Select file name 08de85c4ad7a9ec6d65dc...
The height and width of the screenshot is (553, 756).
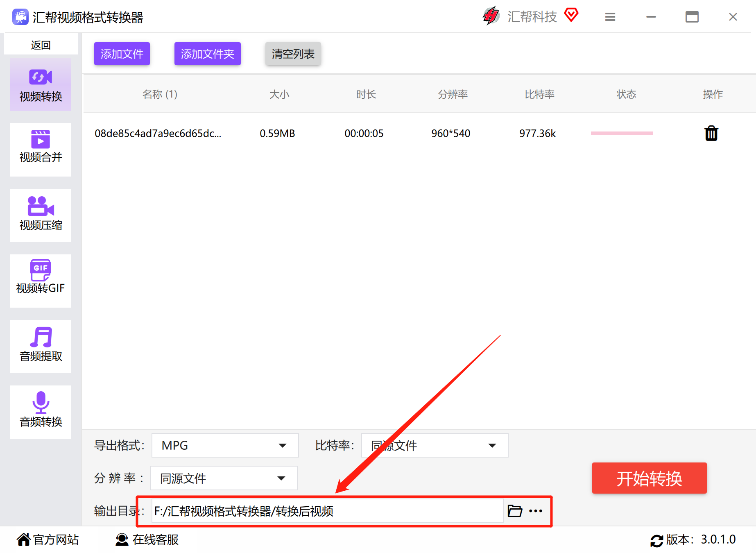tap(158, 134)
